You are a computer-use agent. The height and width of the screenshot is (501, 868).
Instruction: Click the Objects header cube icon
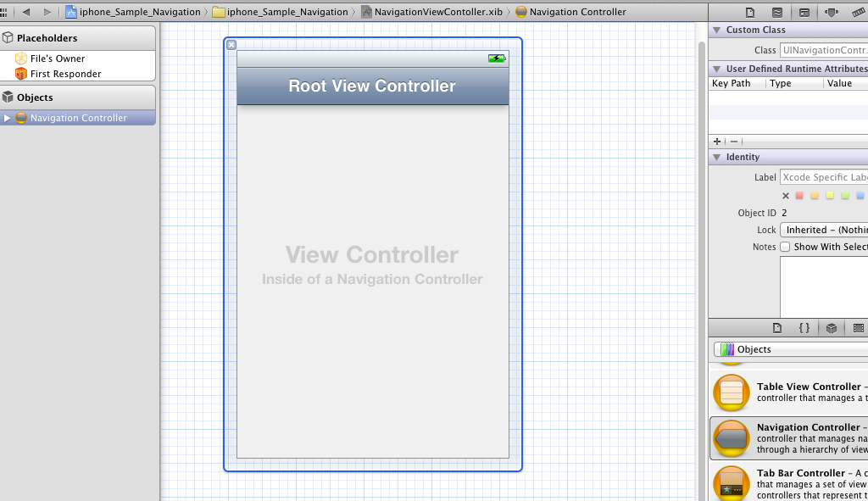point(8,97)
